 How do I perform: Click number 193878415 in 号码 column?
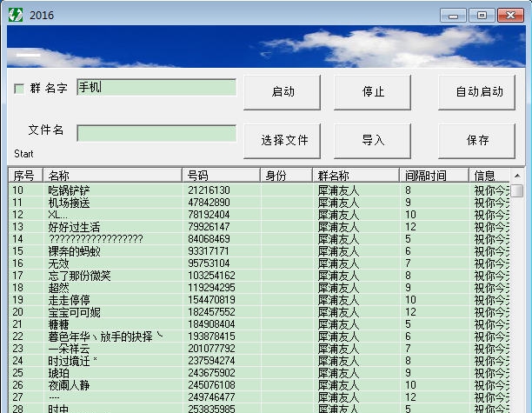[212, 336]
